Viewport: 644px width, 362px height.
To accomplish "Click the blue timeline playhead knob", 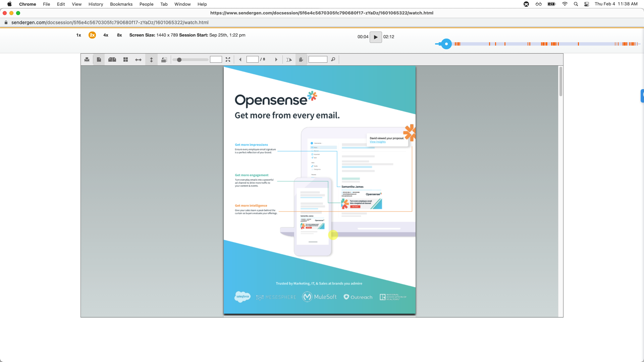I will coord(446,44).
